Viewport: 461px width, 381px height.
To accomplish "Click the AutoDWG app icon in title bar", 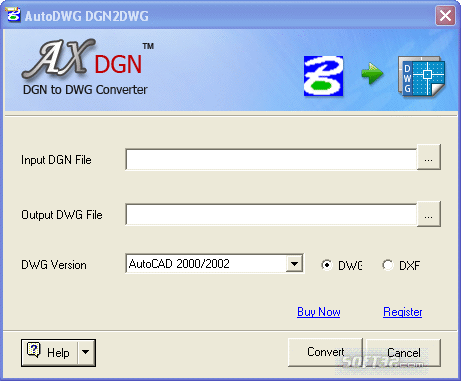I will [13, 15].
